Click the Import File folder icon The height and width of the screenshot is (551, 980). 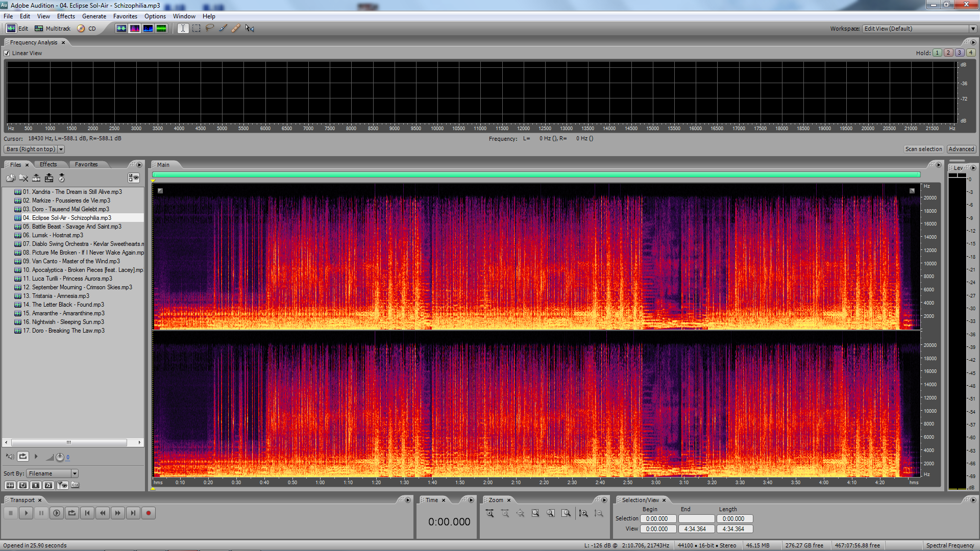(10, 178)
